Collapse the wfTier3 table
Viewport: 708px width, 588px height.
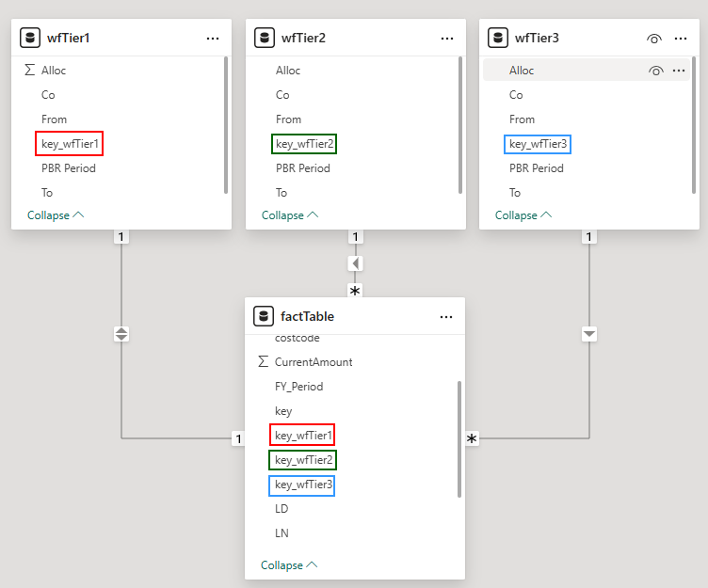click(x=523, y=215)
